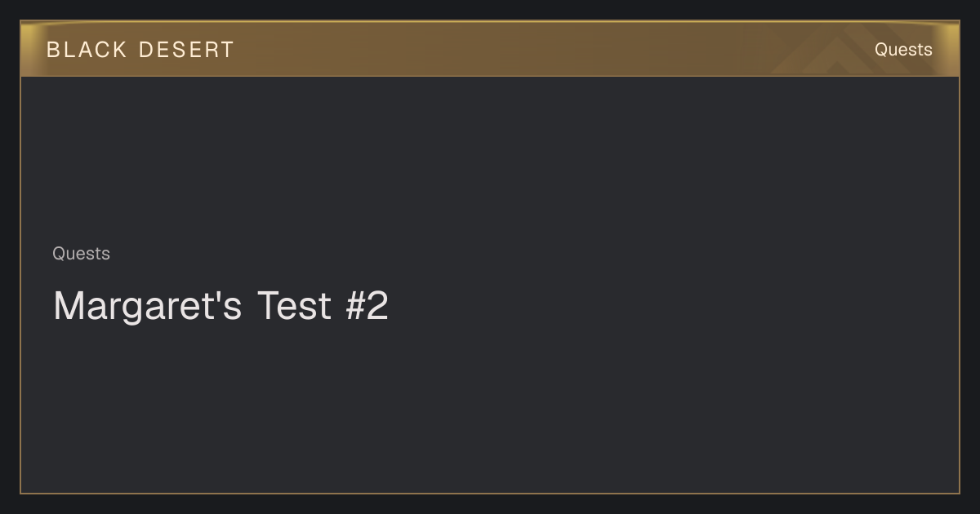Select the word Margaret's in the title
980x514 pixels.
tap(148, 306)
